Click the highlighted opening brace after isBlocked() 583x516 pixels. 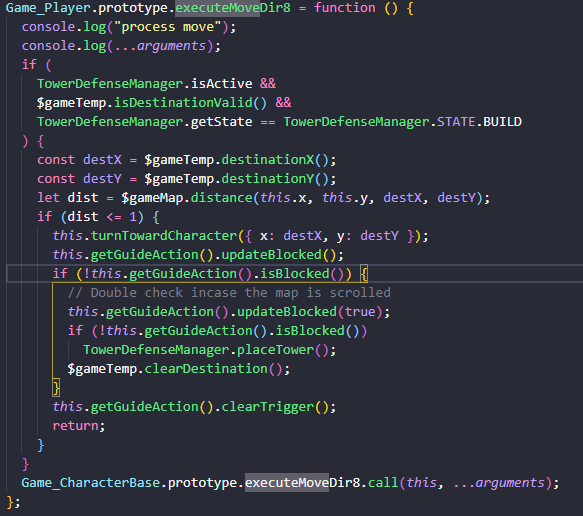(364, 274)
